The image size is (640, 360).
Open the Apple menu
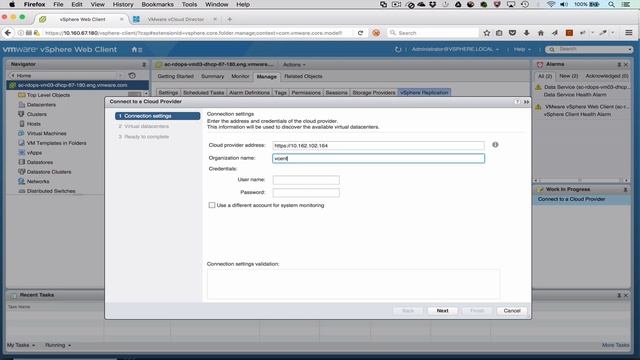pos(12,4)
